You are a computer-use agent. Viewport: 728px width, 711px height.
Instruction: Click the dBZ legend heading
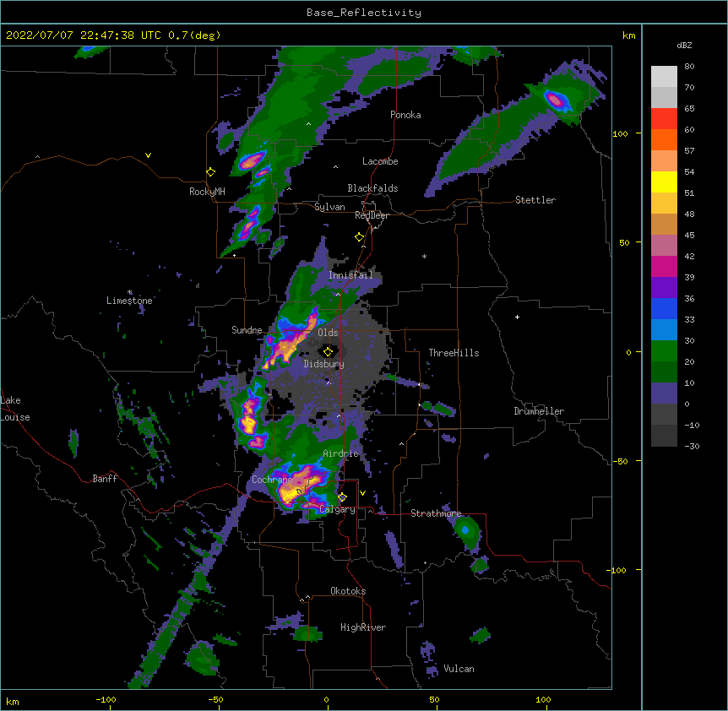[x=684, y=45]
